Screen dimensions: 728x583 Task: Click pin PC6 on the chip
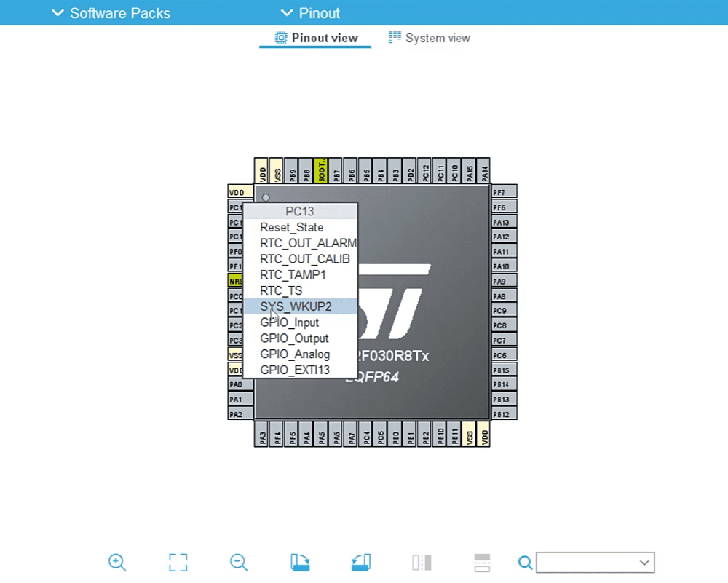pos(505,354)
